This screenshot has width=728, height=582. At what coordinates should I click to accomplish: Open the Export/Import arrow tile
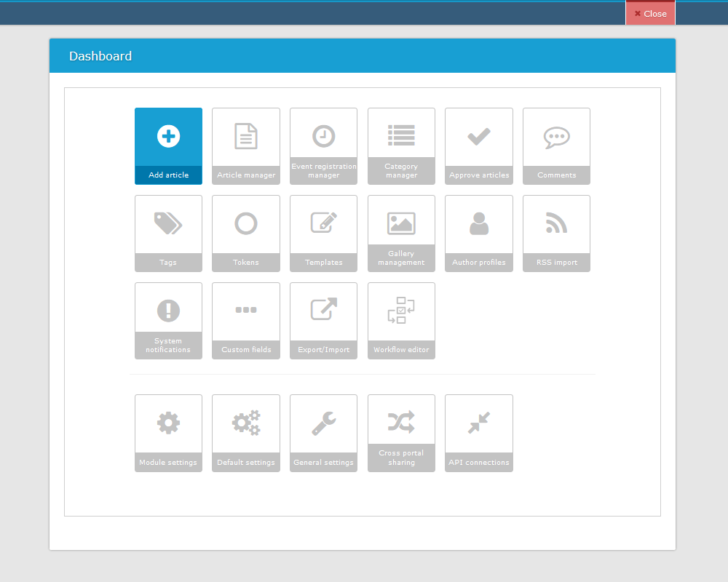point(323,320)
